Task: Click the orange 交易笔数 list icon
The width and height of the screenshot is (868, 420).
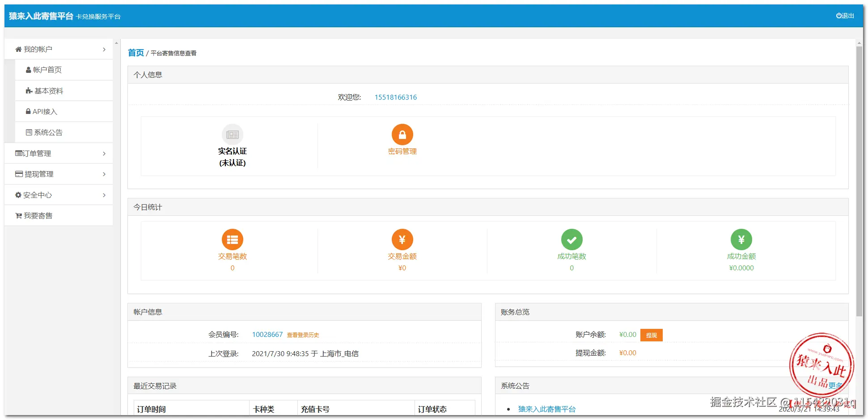Action: pyautogui.click(x=233, y=239)
